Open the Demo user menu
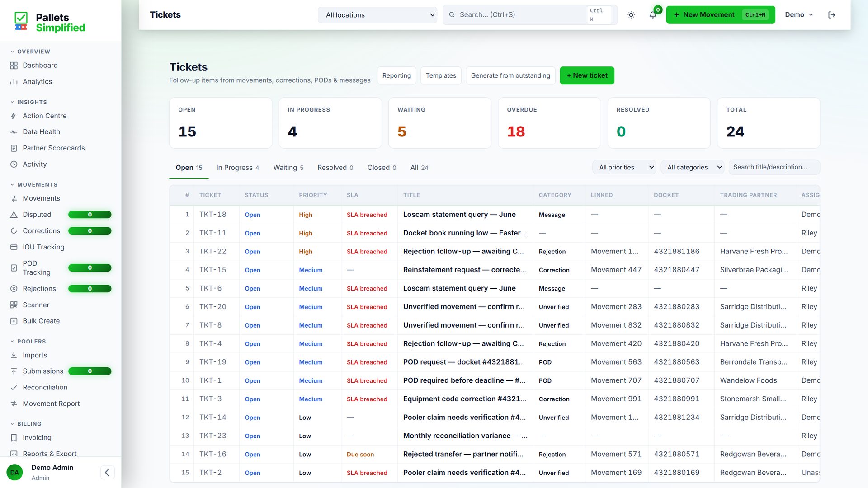 799,15
